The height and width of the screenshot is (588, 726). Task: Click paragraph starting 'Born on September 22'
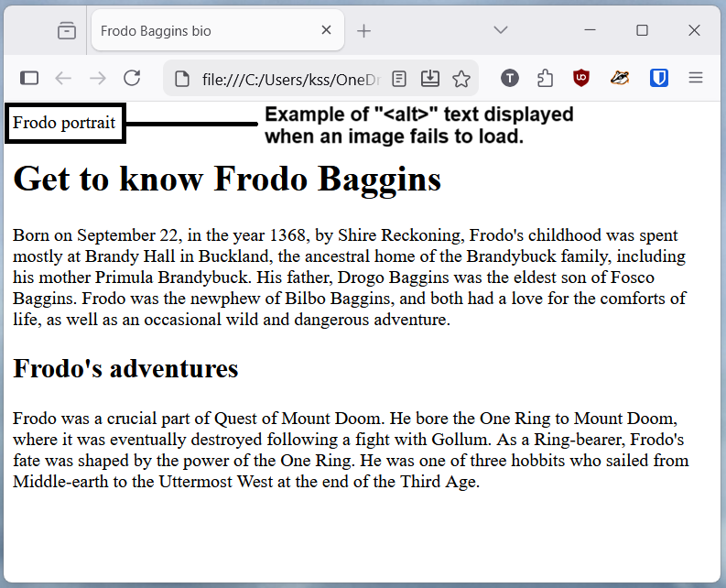click(x=350, y=278)
